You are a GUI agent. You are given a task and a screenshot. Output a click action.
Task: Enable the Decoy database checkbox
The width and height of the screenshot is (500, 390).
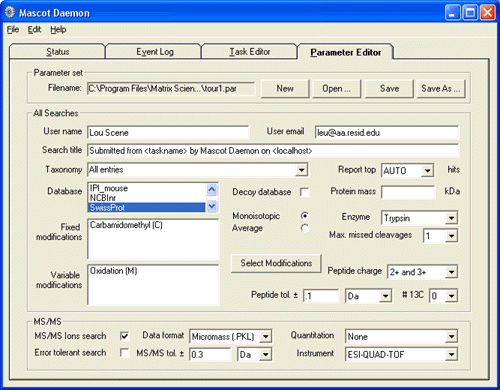coord(305,192)
